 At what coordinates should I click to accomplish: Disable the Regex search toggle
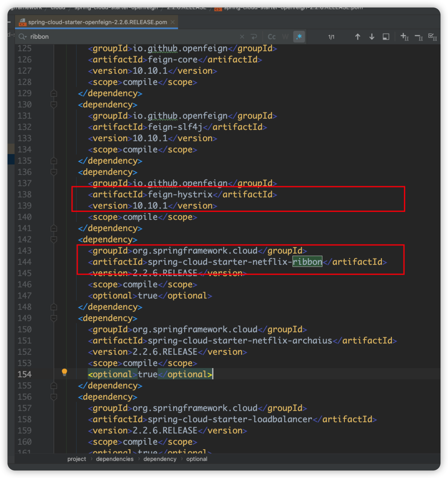tap(299, 37)
